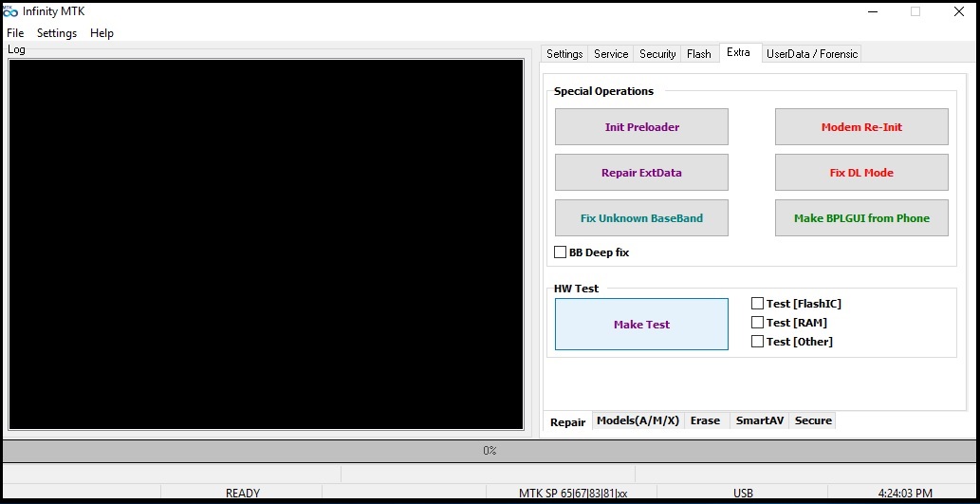Click the Infinity MTK app icon
Screen dimensions: 980x504
point(10,11)
